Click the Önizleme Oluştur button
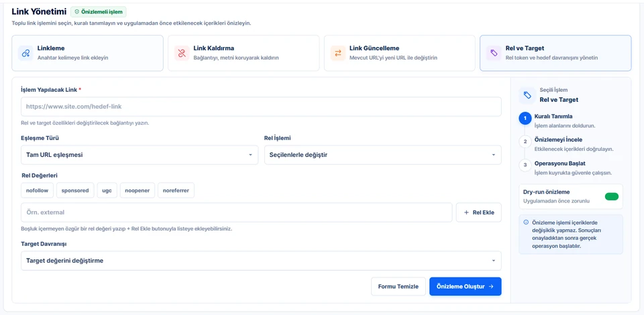This screenshot has width=644, height=315. (x=466, y=286)
